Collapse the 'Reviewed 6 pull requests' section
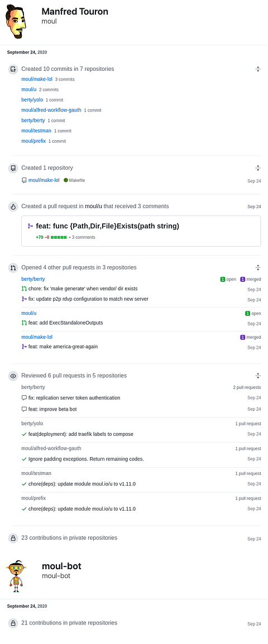The height and width of the screenshot is (644, 268). [258, 376]
